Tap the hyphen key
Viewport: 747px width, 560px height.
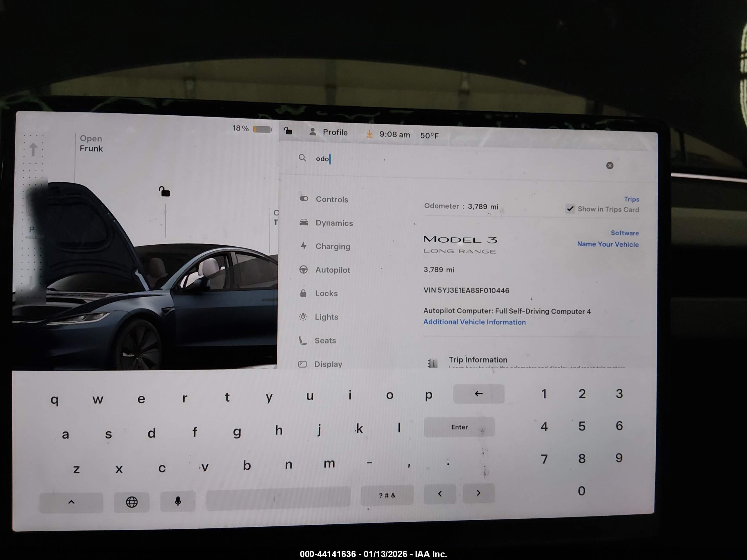[369, 463]
